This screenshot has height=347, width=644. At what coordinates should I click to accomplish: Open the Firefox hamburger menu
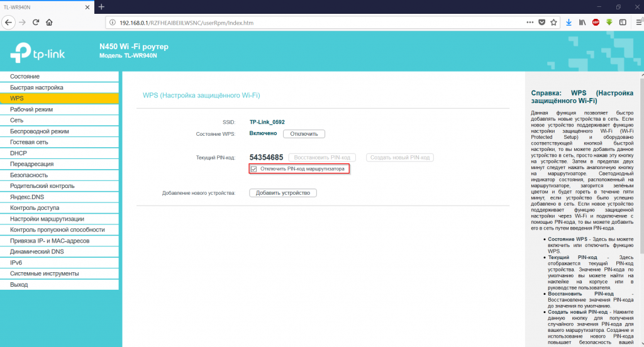[x=639, y=23]
